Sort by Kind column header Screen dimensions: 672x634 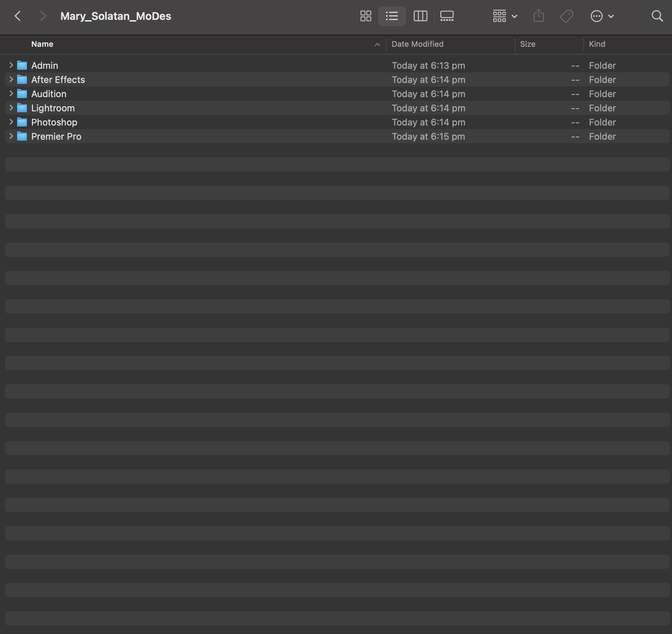[597, 44]
